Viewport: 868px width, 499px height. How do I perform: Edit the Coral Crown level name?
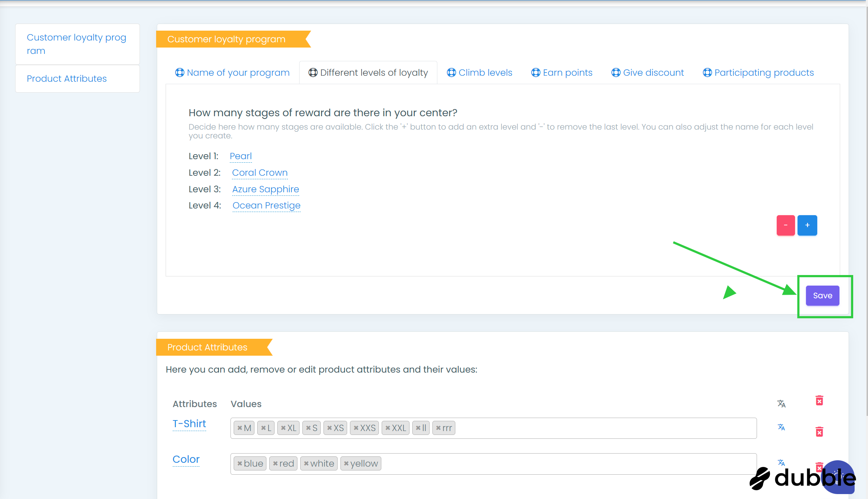pos(260,173)
